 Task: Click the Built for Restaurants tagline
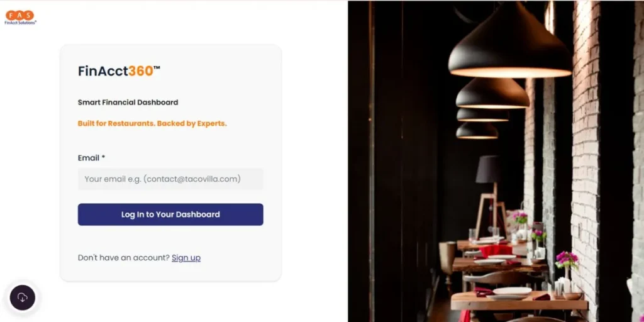pos(152,124)
